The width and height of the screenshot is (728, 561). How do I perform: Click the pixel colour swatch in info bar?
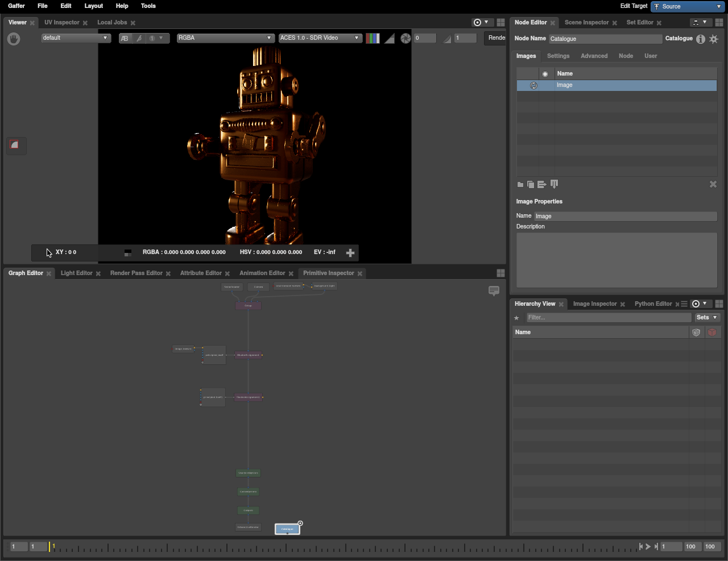(128, 252)
